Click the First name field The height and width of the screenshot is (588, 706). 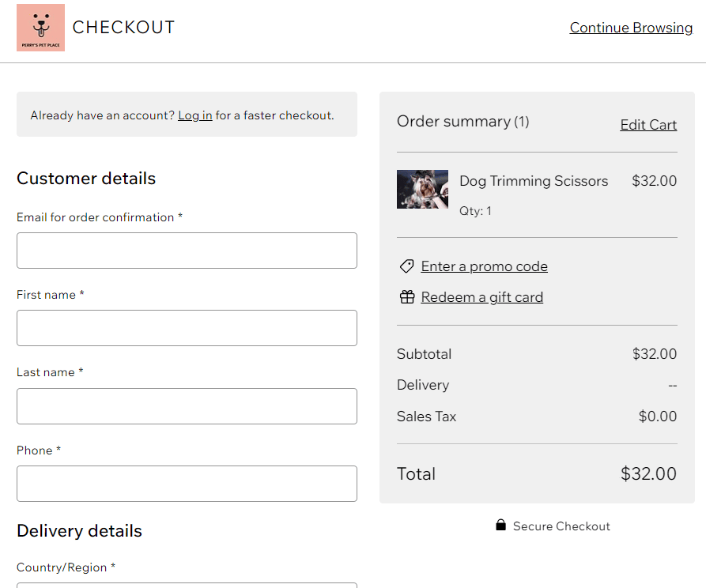tap(187, 327)
